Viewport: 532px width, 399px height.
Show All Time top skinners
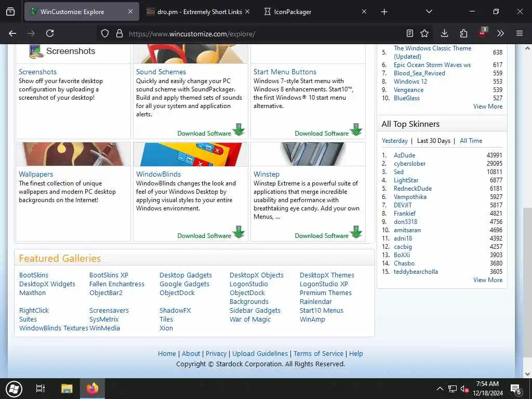click(x=471, y=141)
